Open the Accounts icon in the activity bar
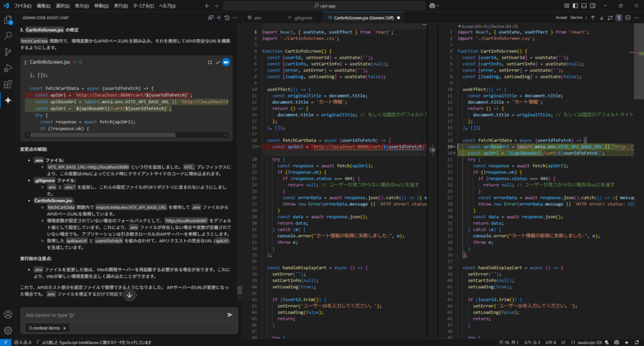This screenshot has width=644, height=346. coord(8,315)
